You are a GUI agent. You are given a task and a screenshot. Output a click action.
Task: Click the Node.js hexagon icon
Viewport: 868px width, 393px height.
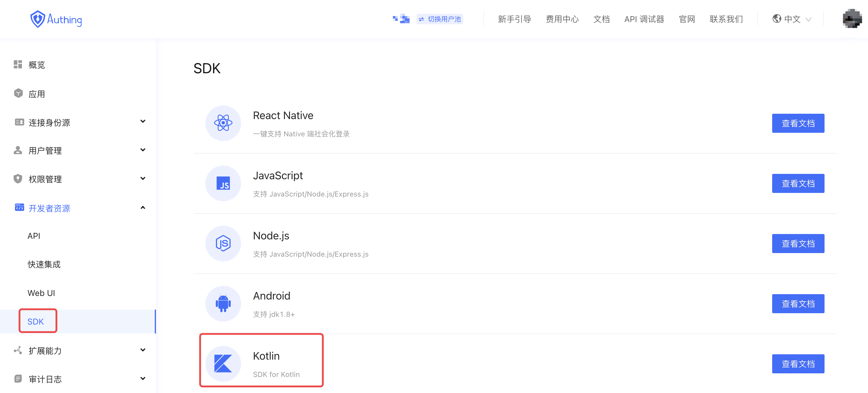223,243
